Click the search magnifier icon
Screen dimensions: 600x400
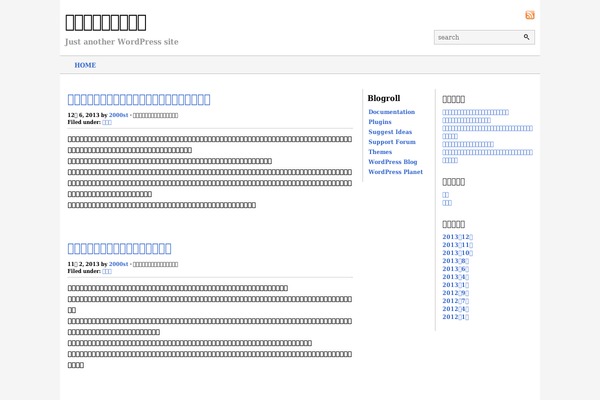[x=527, y=37]
